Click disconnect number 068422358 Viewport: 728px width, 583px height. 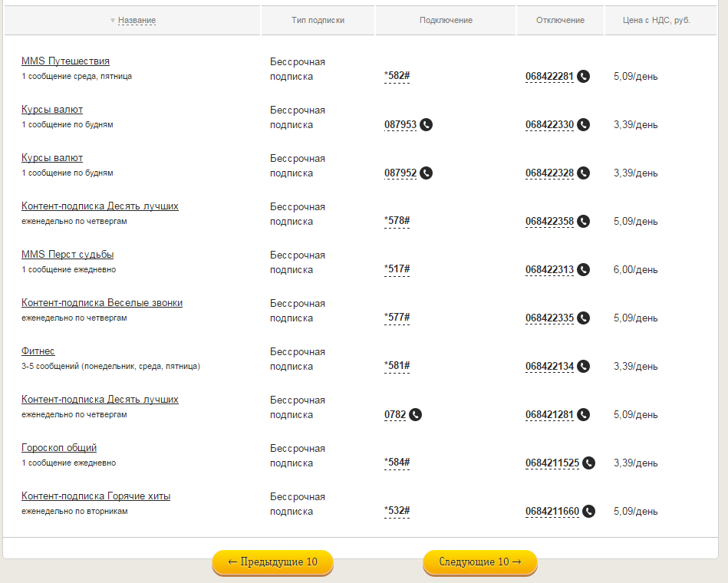coord(549,221)
